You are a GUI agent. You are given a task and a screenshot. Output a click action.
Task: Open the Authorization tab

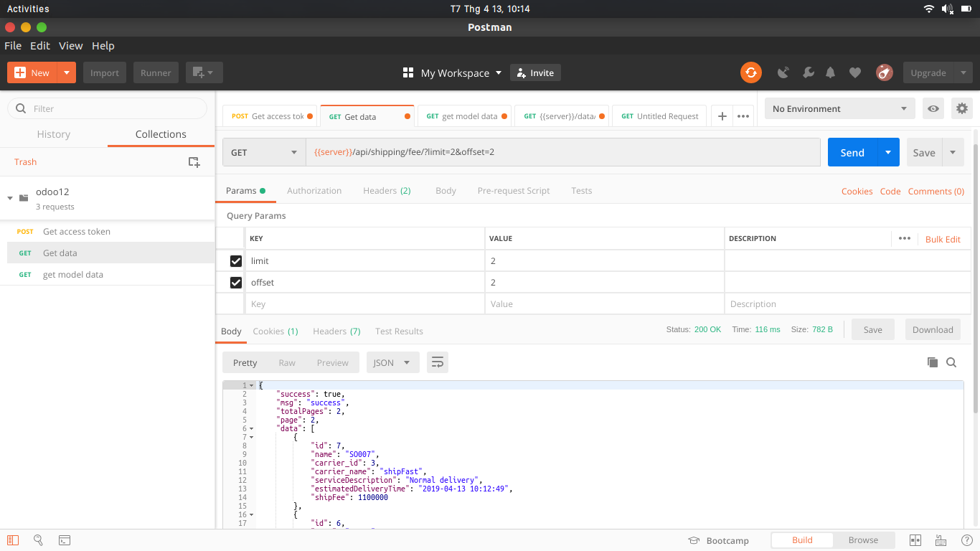tap(314, 191)
